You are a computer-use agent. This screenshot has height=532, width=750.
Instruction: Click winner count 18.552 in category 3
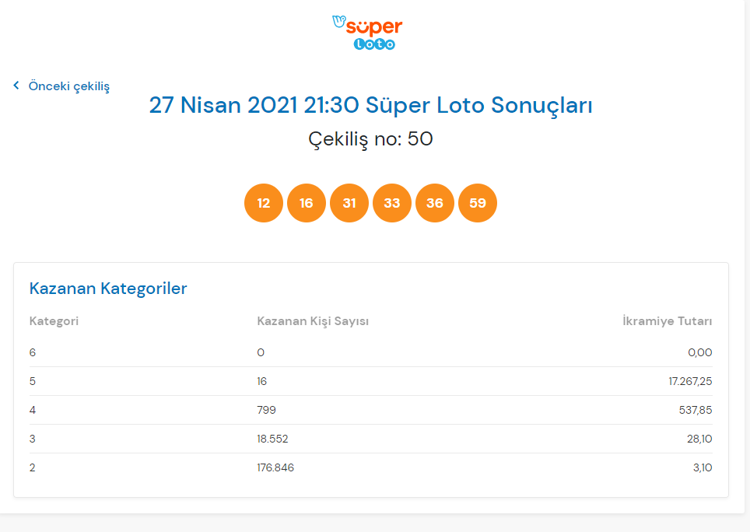pos(272,439)
